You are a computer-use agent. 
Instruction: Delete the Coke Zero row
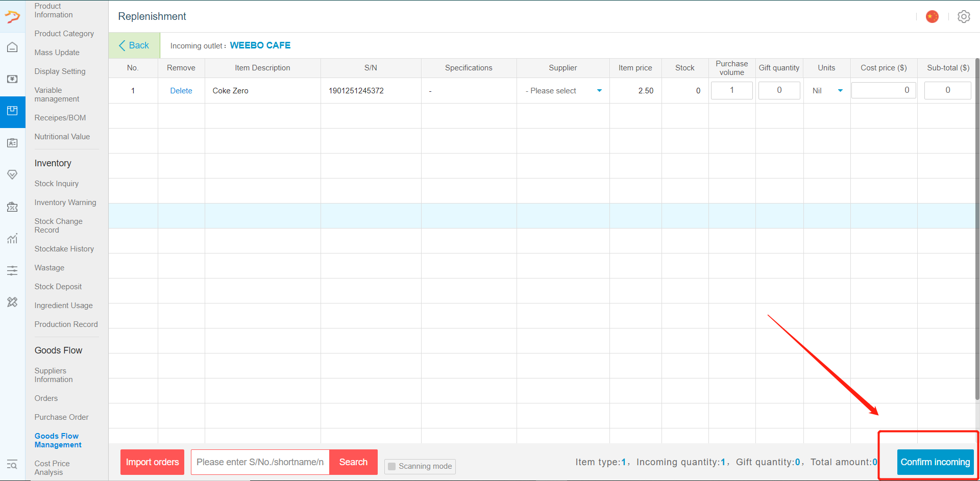click(x=181, y=91)
